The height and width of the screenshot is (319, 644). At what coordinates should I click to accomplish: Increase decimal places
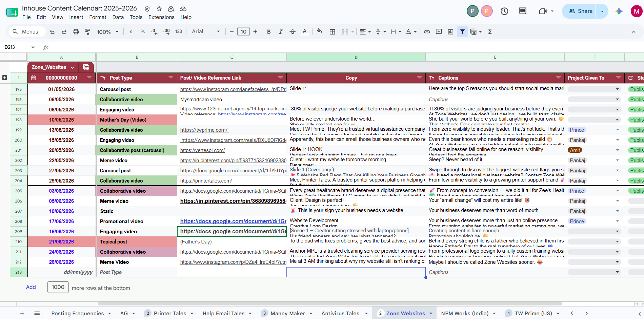click(x=166, y=31)
